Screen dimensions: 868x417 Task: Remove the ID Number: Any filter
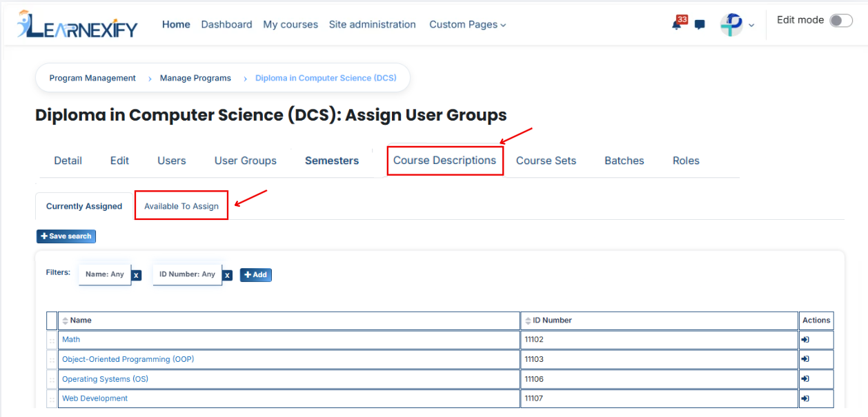point(228,275)
